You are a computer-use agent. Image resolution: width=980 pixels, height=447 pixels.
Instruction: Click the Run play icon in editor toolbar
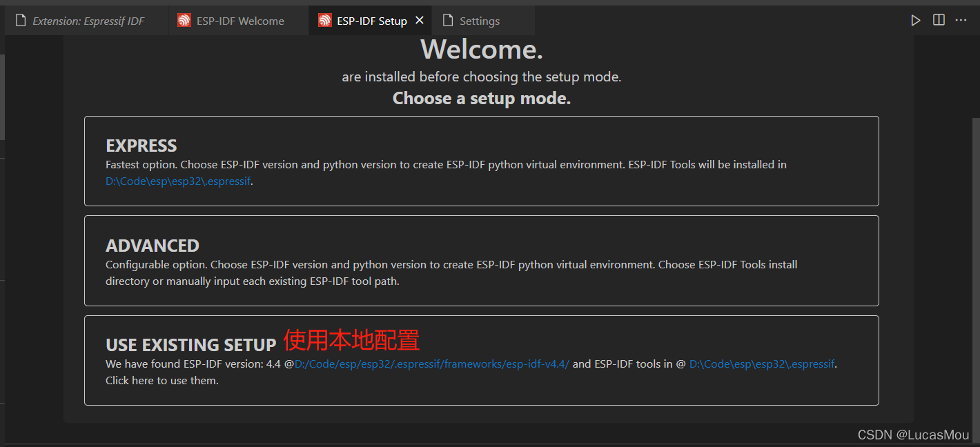(x=915, y=21)
